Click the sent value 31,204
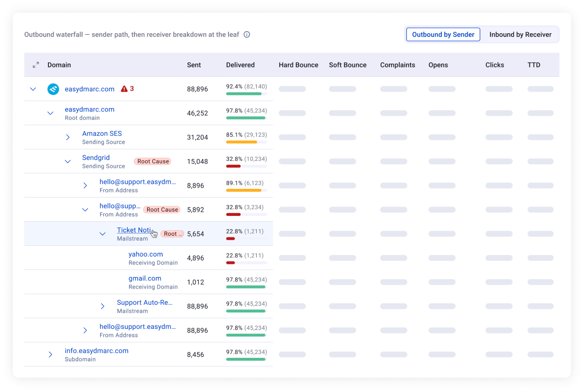584x392 pixels. [198, 137]
